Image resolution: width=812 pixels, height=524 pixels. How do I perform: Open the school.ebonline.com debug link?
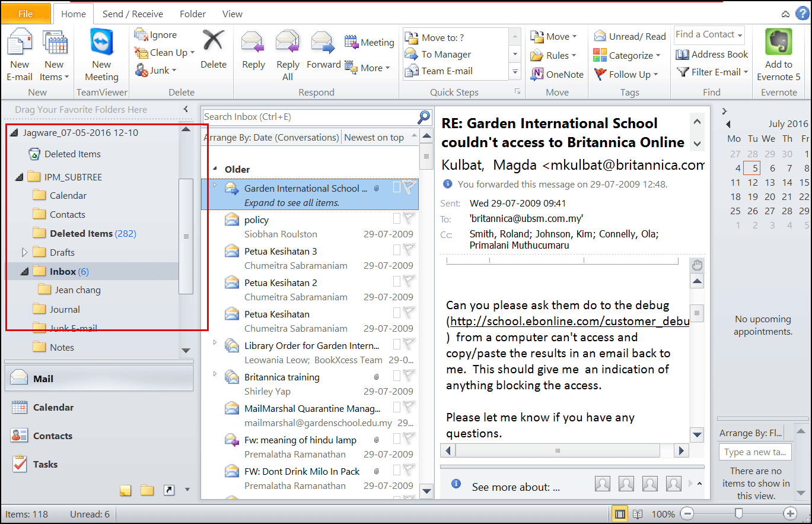click(x=569, y=322)
